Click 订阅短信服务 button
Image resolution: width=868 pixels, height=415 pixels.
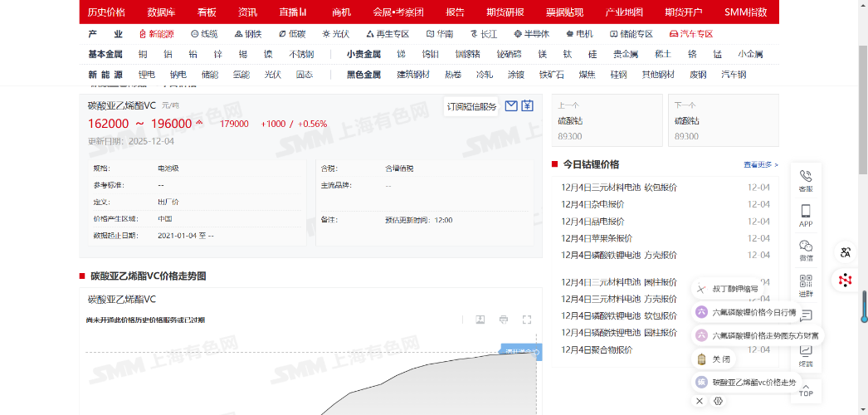471,106
